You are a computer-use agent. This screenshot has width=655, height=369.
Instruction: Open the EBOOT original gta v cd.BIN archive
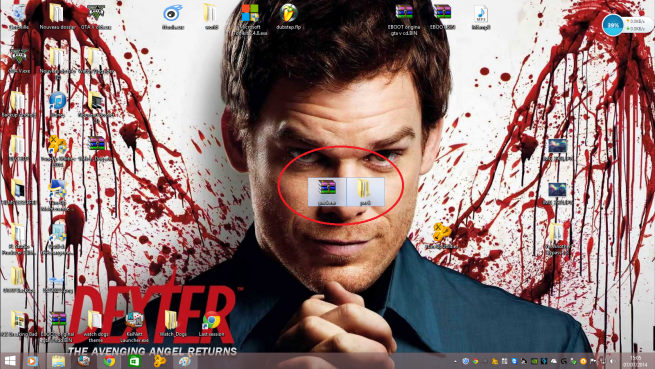coord(404,19)
